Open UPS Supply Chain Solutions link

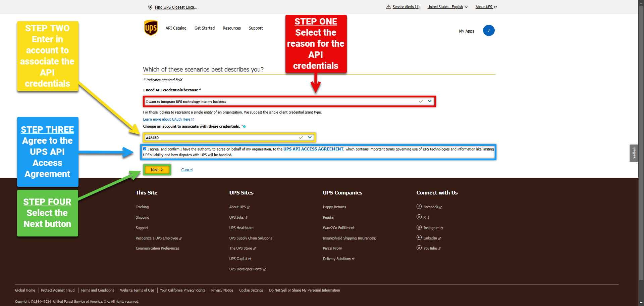point(251,238)
